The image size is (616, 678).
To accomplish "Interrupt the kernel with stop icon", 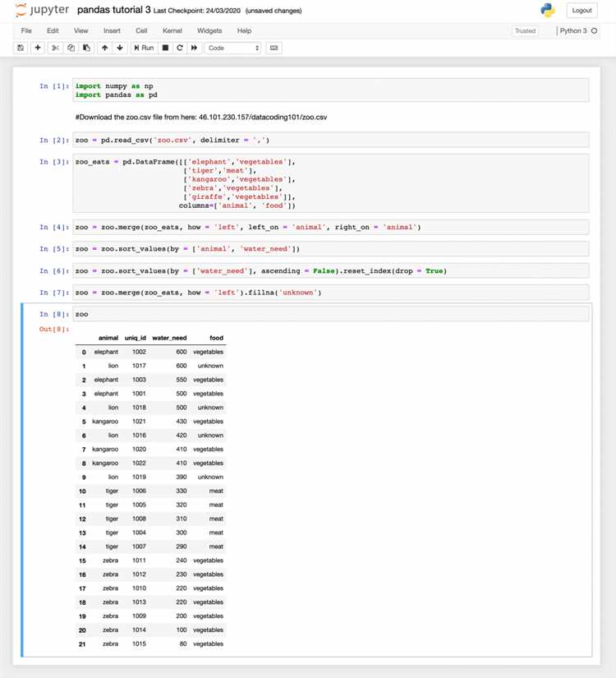I will click(166, 48).
